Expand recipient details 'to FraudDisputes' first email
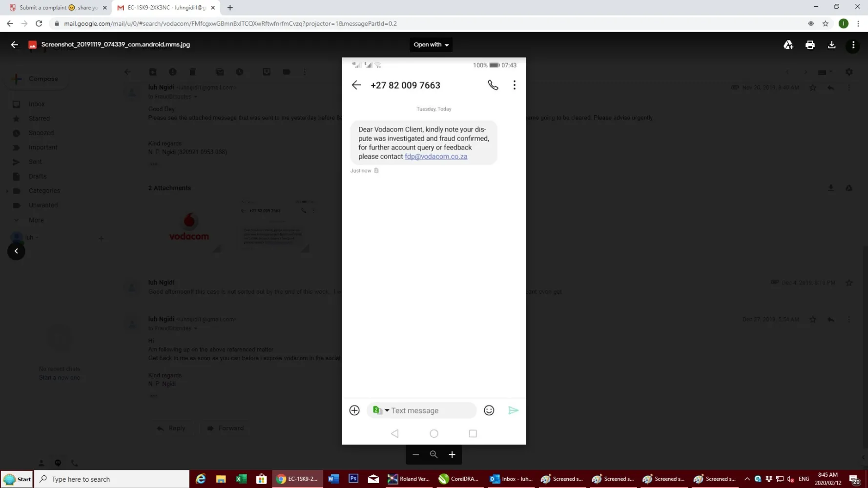 tap(196, 97)
